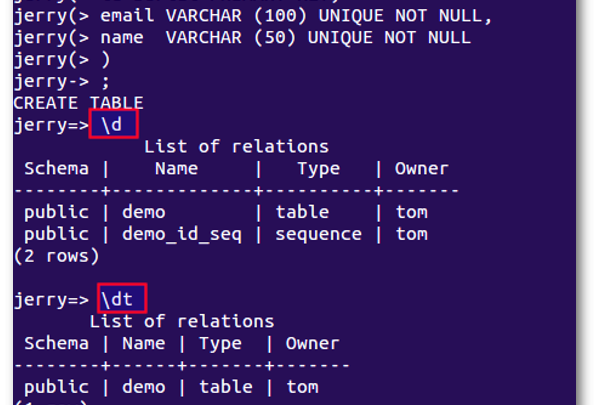
Task: Click the closing parenthesis prompt line
Action: tap(62, 60)
